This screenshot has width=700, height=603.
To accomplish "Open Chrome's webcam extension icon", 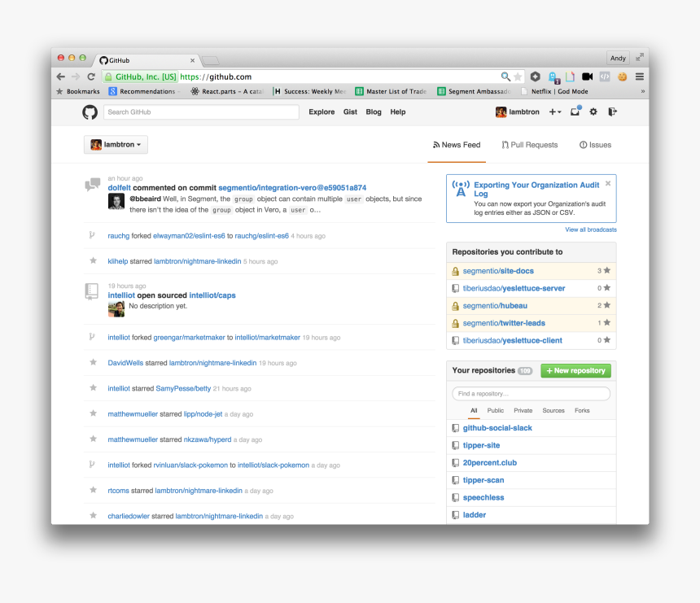I will [x=587, y=75].
